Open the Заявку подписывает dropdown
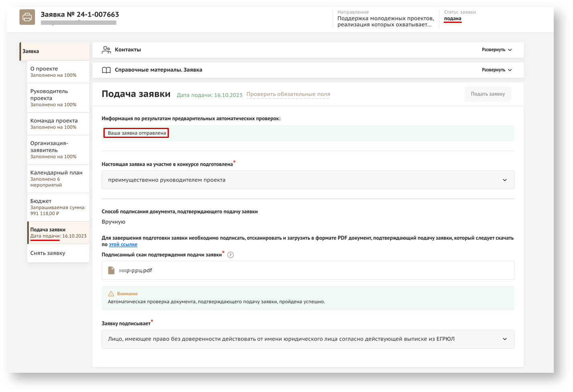Screen dimensions: 573x392 point(308,339)
